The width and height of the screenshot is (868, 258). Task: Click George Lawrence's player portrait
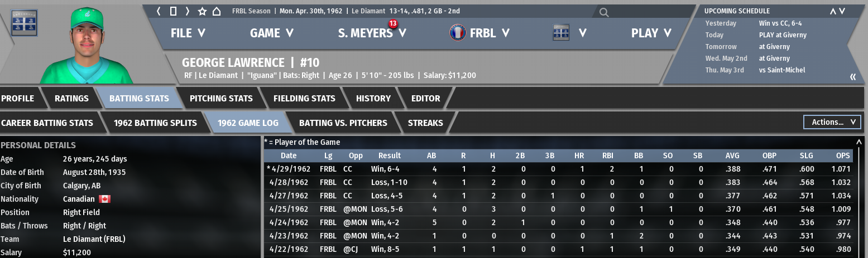pos(87,45)
